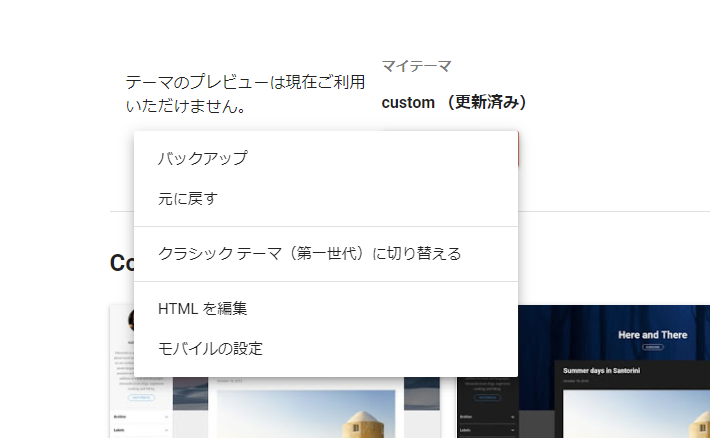Viewport: 710px width, 438px height.
Task: Click Subscribe button in dark theme preview
Action: 652,347
